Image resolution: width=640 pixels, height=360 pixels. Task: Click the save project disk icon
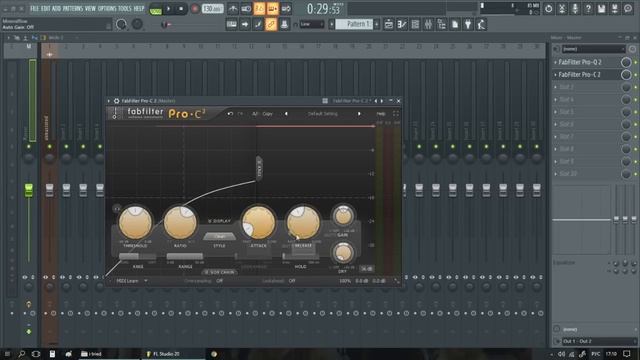[x=601, y=9]
